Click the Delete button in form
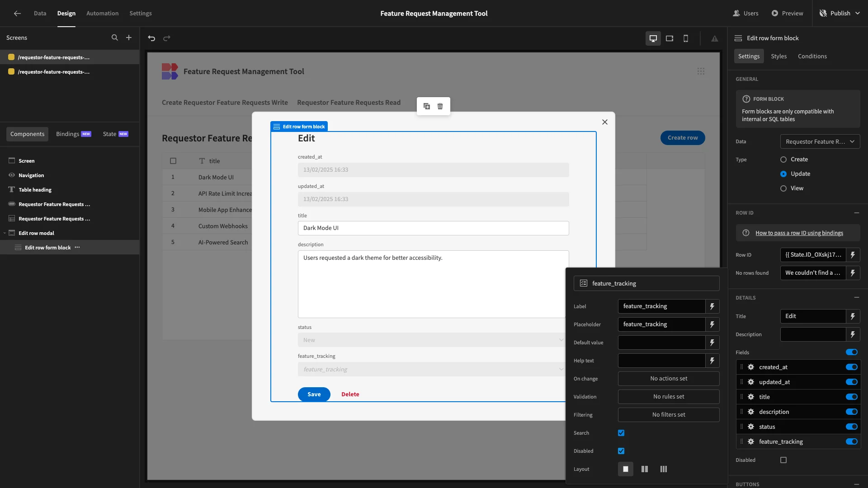868x488 pixels. 350,394
